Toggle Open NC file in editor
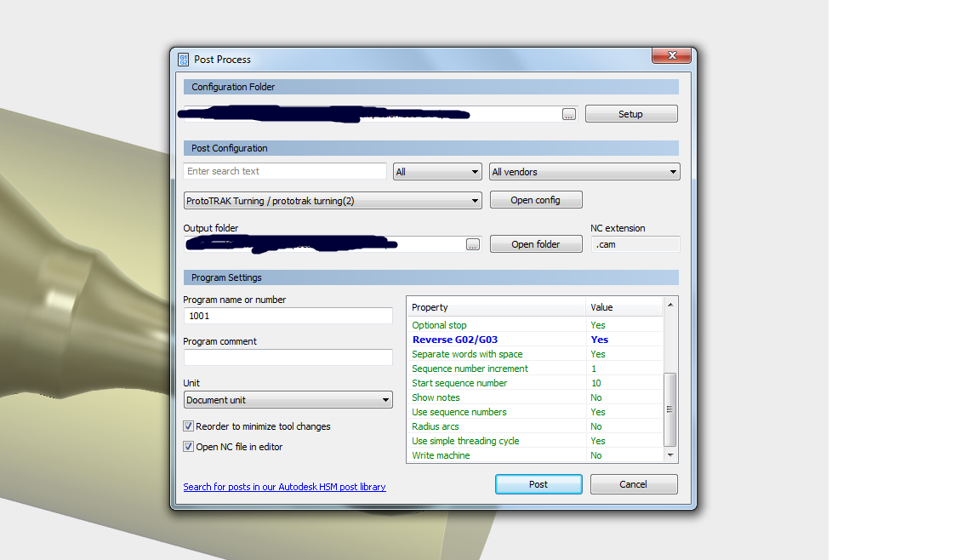The width and height of the screenshot is (980, 560). [x=188, y=447]
